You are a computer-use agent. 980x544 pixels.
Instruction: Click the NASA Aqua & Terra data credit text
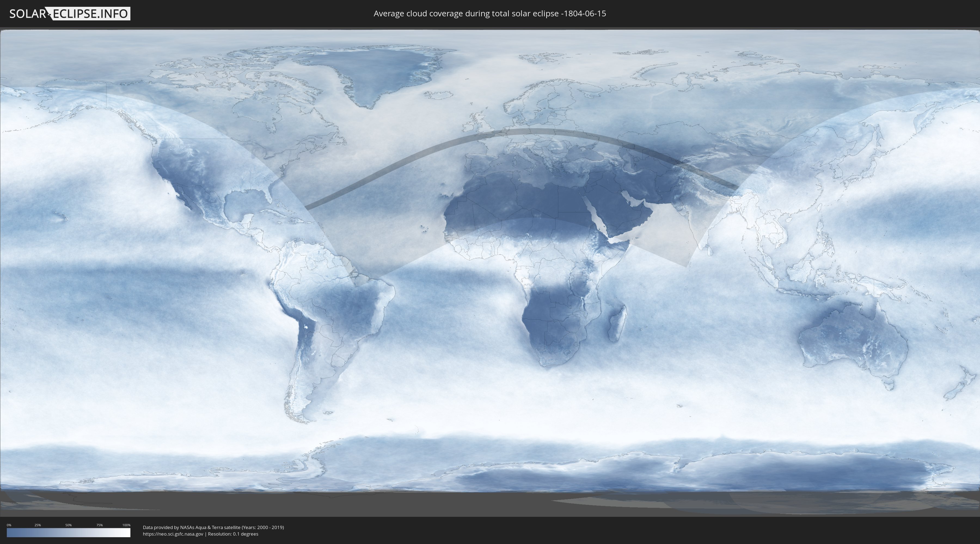[x=213, y=527]
